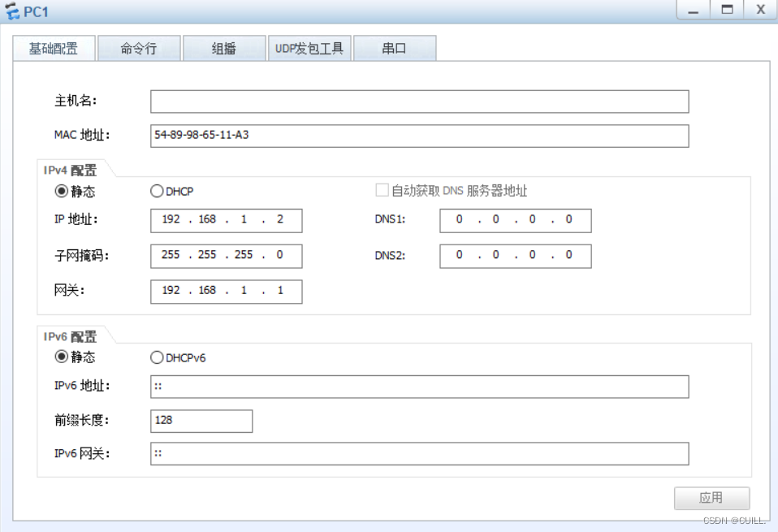Image resolution: width=778 pixels, height=532 pixels.
Task: Click the 前缀长度 label text
Action: pos(82,421)
